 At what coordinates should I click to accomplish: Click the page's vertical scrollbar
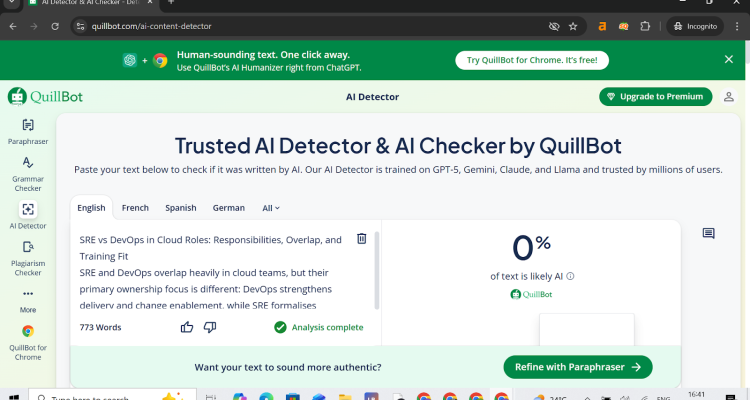[x=747, y=53]
